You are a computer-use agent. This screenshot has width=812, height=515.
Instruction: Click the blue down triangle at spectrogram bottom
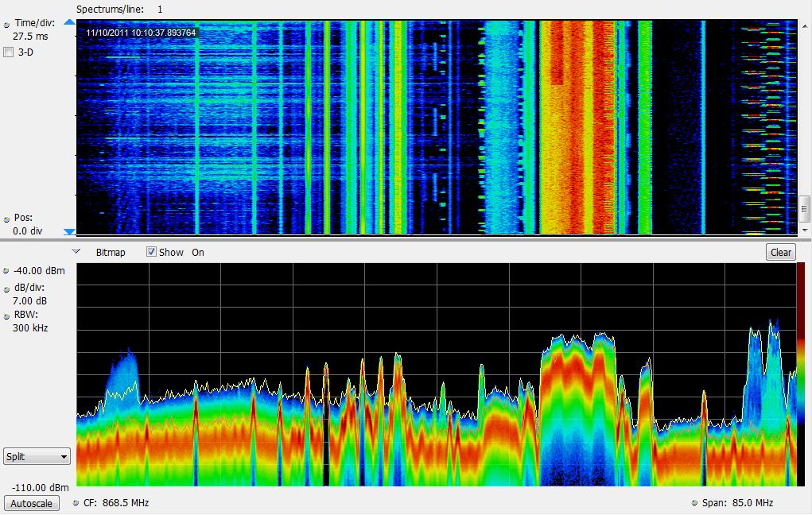click(69, 231)
